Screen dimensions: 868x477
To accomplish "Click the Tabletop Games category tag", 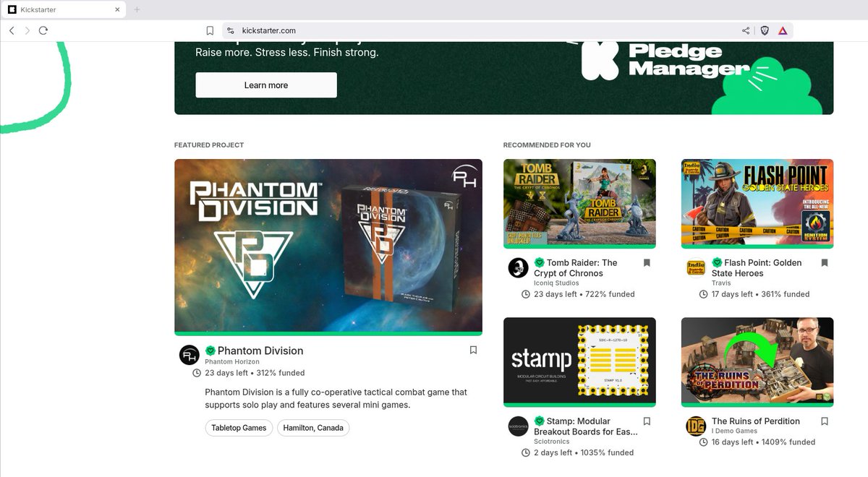I will click(239, 428).
